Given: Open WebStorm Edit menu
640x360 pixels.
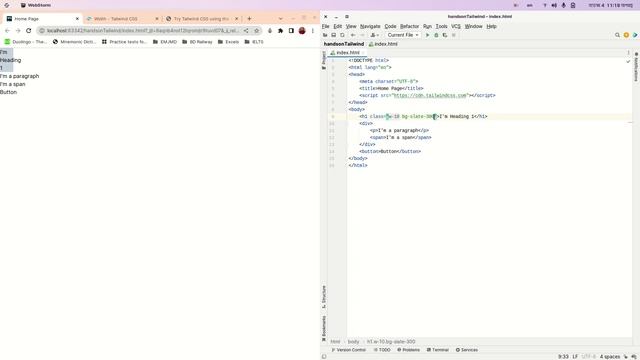Looking at the screenshot, I should [338, 26].
